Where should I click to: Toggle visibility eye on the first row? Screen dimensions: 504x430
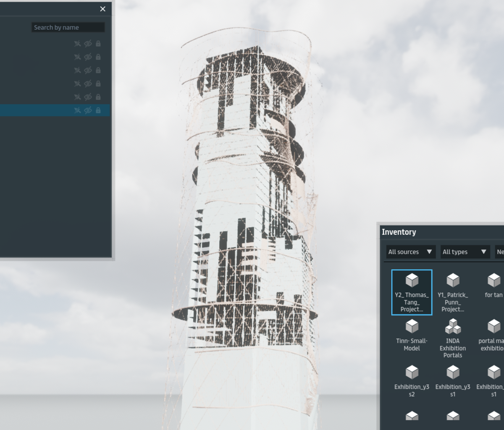click(88, 44)
